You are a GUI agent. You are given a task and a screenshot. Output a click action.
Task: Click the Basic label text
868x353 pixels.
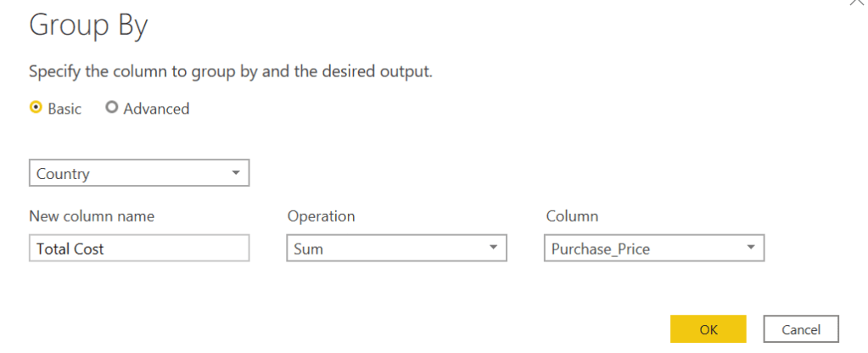point(64,109)
